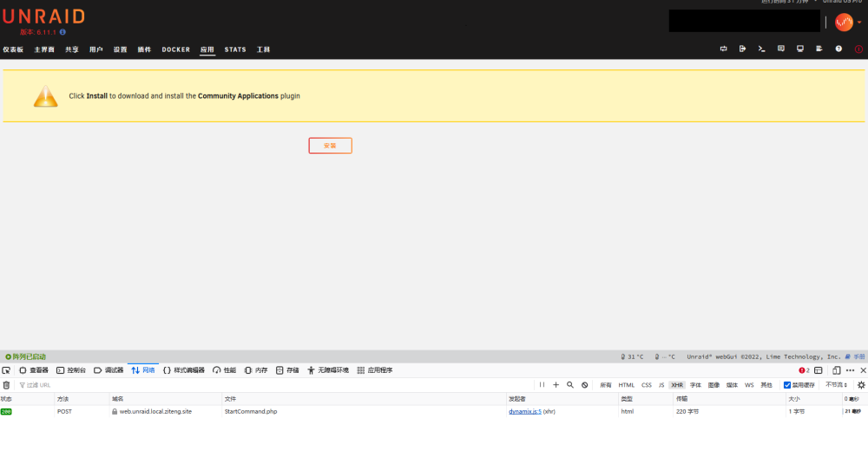This screenshot has height=451, width=868.
Task: Open the 共享 shares tab
Action: (x=72, y=49)
